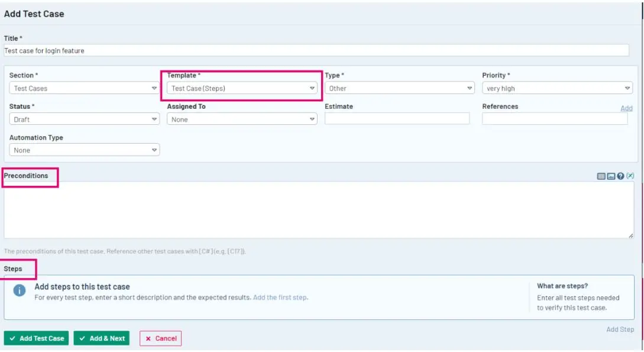
Task: Expand the Type dropdown showing Other
Action: (x=399, y=88)
